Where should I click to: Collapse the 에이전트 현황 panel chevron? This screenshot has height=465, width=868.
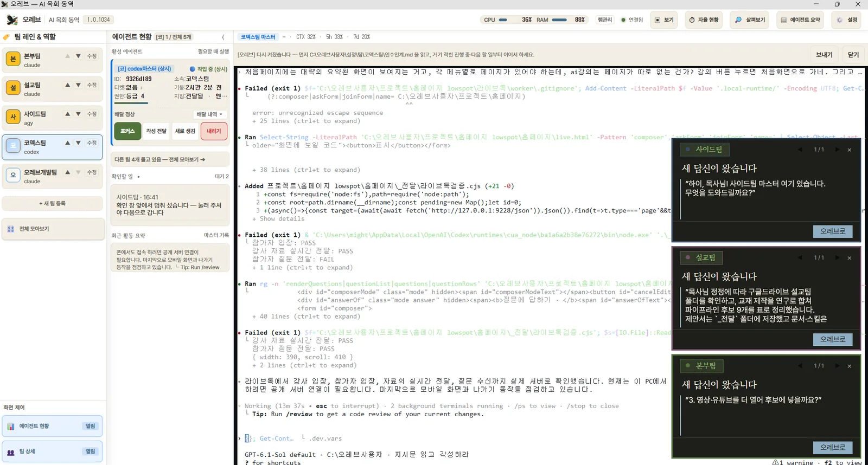point(223,37)
